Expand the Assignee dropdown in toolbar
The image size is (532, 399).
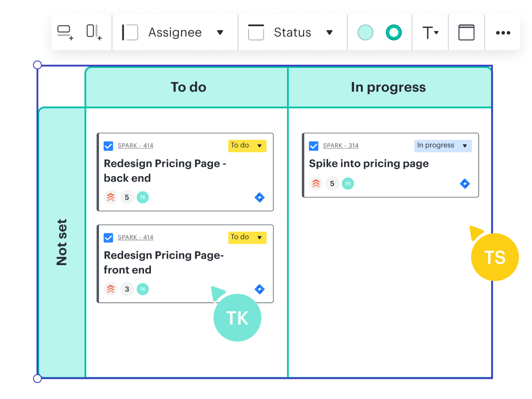tap(220, 33)
